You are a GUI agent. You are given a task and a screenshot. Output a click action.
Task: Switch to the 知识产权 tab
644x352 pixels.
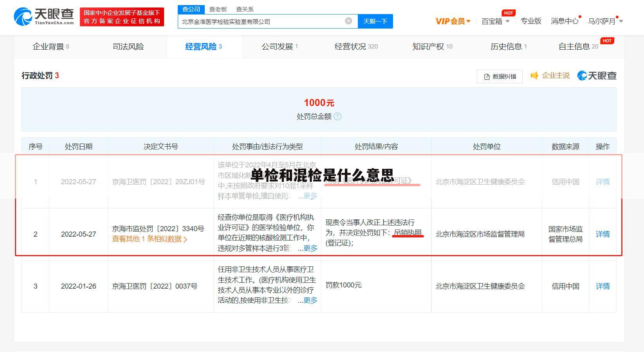coord(432,47)
